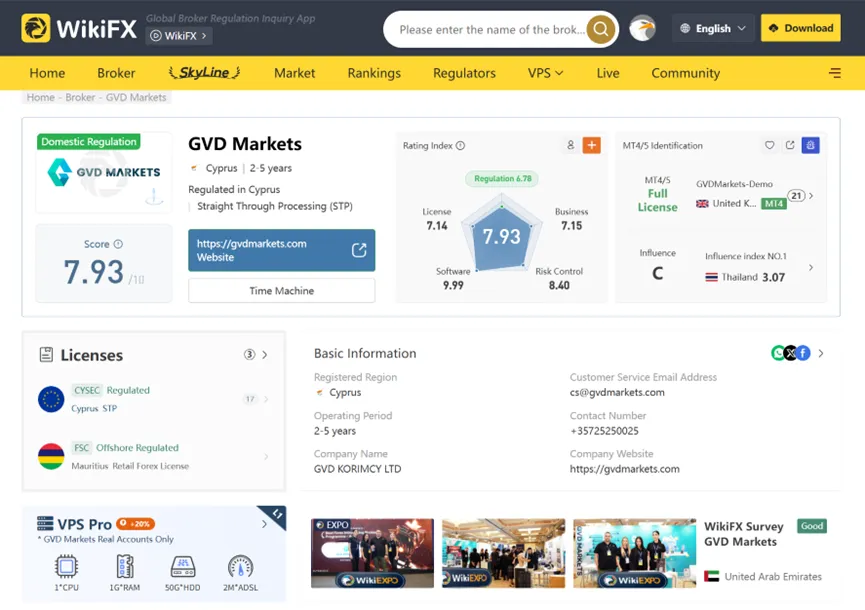The image size is (865, 610).
Task: Click the 50G*HDD icon
Action: click(183, 566)
